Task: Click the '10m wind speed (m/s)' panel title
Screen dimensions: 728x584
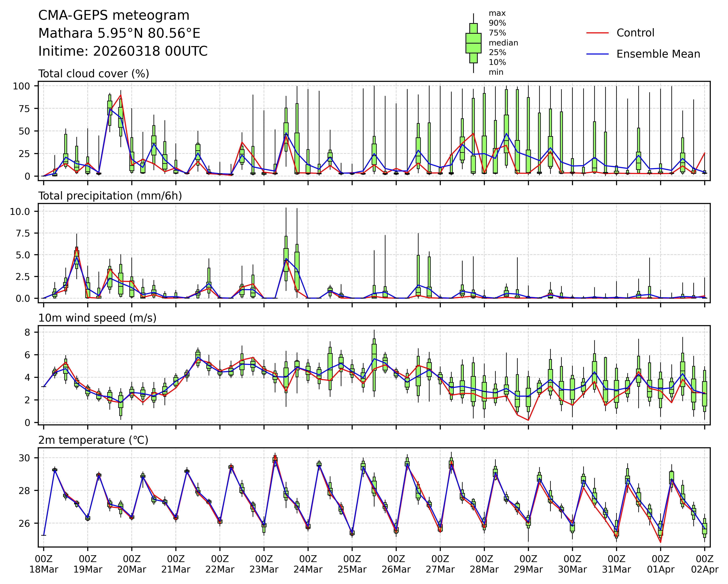Action: pyautogui.click(x=97, y=318)
